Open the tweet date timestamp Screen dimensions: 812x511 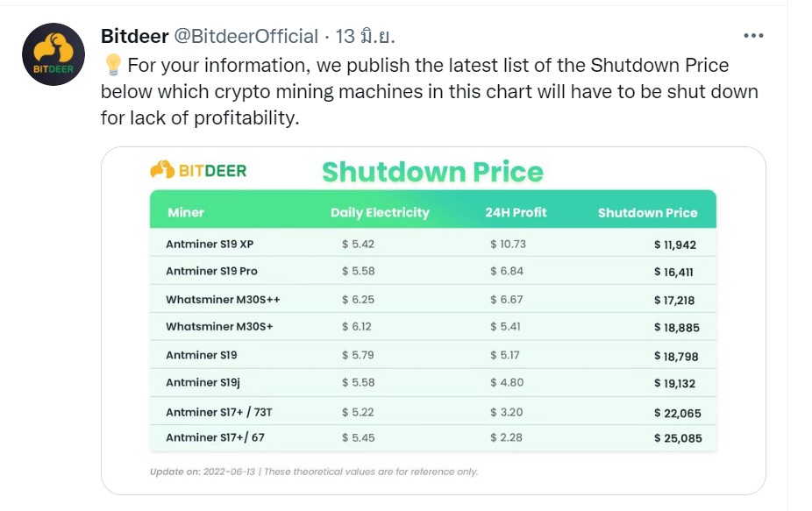365,36
